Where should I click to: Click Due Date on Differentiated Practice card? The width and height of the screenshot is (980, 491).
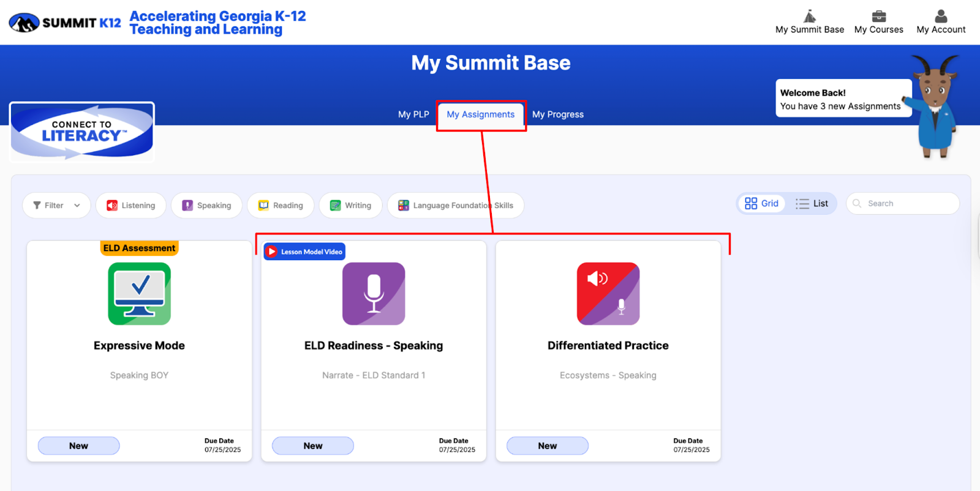point(692,445)
